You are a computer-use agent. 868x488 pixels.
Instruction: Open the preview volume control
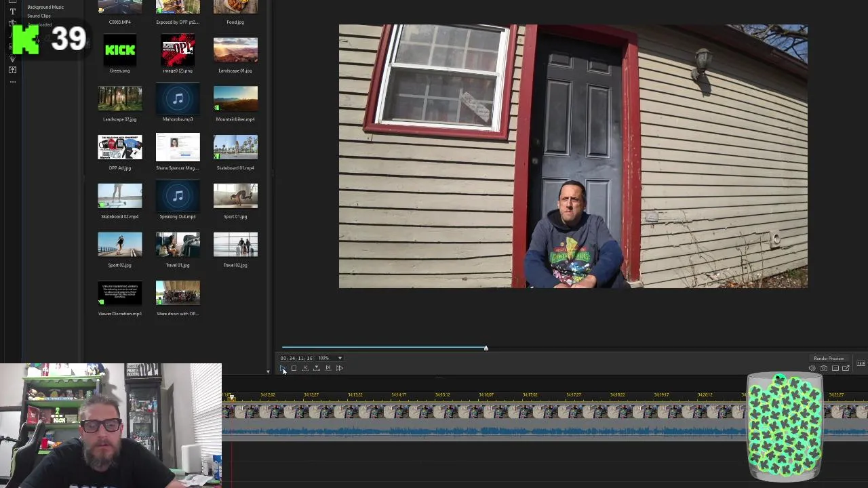click(812, 368)
